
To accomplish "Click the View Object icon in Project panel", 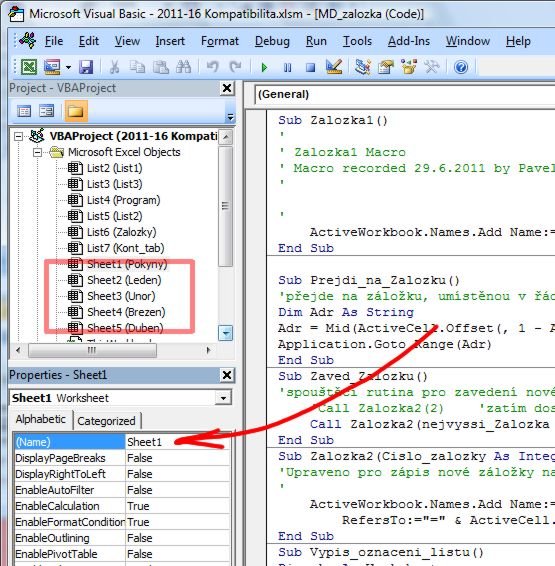I will tap(47, 111).
